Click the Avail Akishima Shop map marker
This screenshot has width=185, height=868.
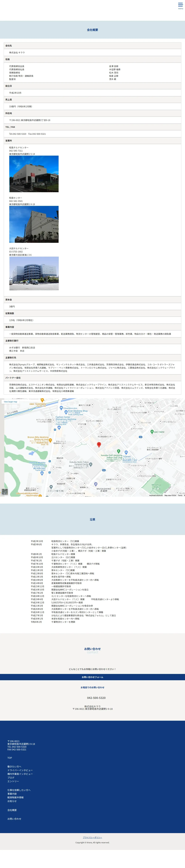pyautogui.click(x=66, y=412)
